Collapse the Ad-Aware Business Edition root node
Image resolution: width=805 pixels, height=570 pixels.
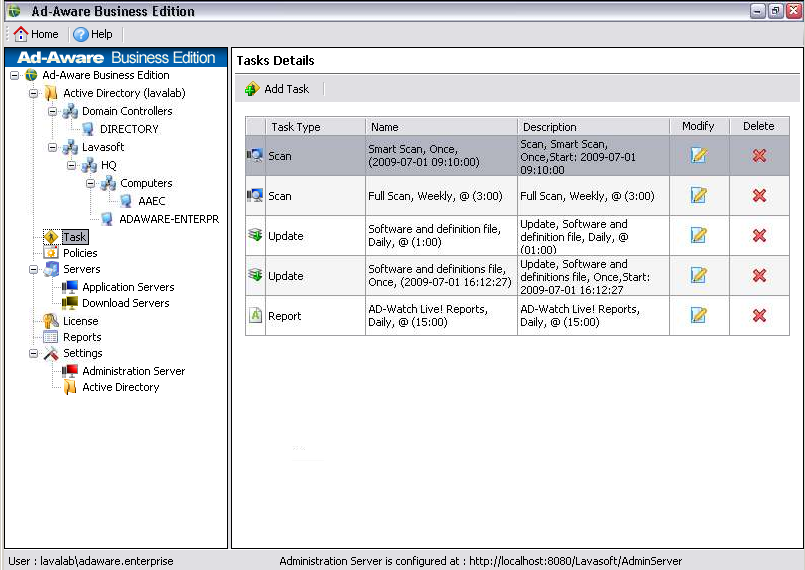click(x=14, y=75)
